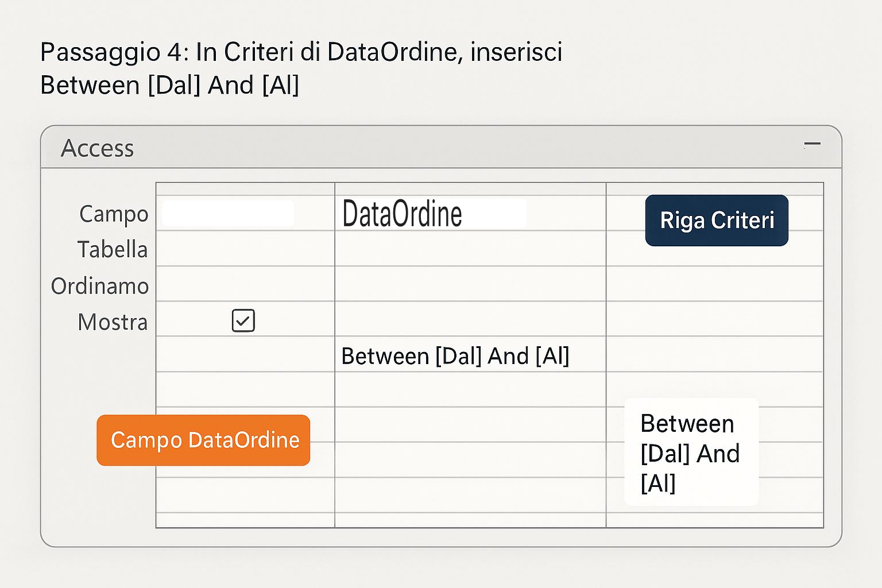Click the criteria cell in first column
882x588 pixels.
[x=245, y=354]
